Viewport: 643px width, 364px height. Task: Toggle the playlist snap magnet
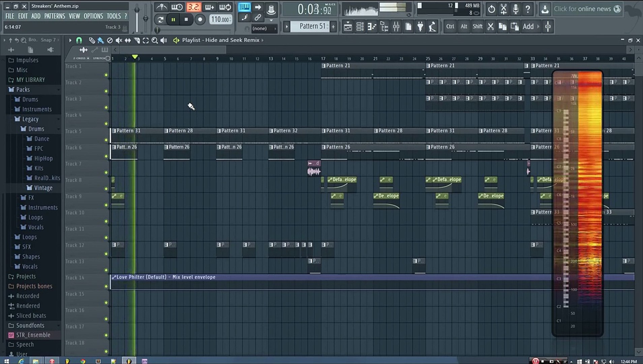79,40
